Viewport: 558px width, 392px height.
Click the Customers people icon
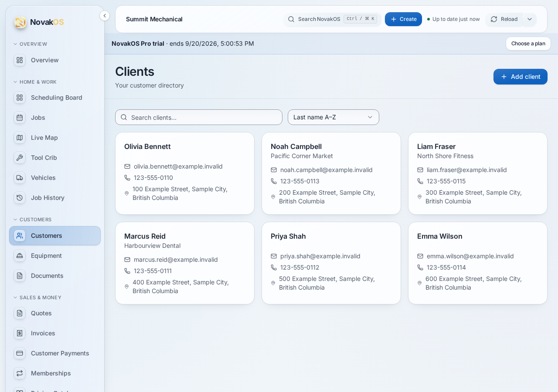point(20,236)
